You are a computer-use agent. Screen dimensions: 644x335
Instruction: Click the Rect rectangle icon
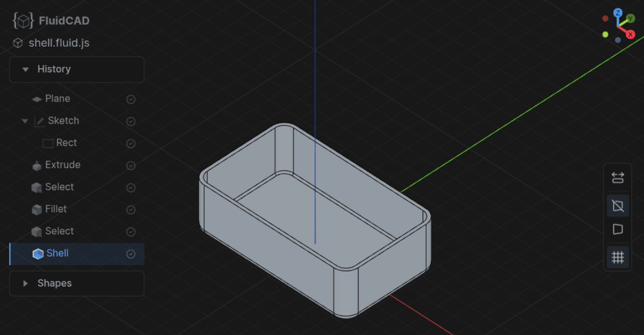[x=48, y=143]
